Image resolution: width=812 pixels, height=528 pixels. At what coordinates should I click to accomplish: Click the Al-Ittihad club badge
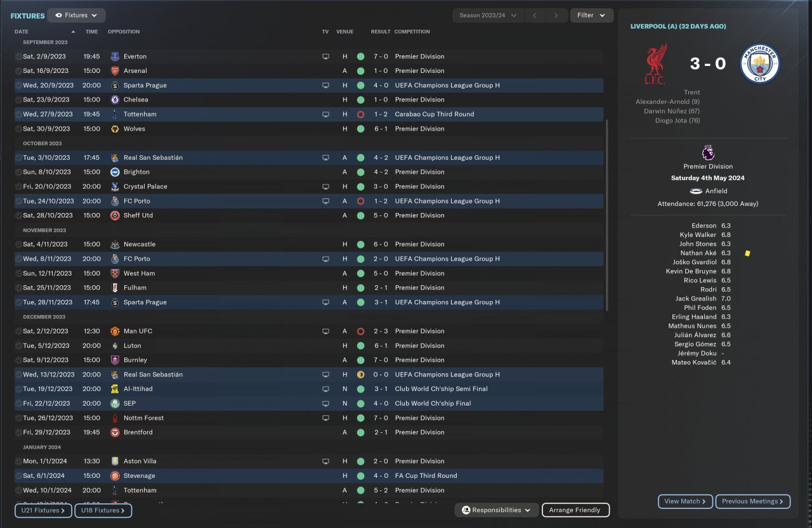[115, 389]
